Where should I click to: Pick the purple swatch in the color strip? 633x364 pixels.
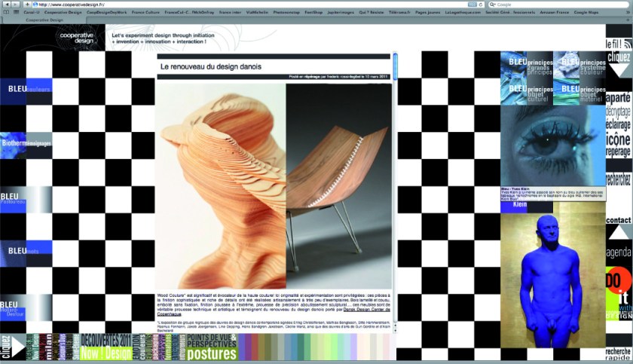(x=247, y=347)
